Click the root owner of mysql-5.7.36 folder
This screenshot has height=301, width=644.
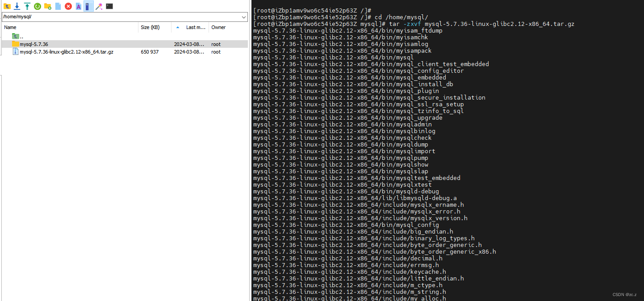216,44
